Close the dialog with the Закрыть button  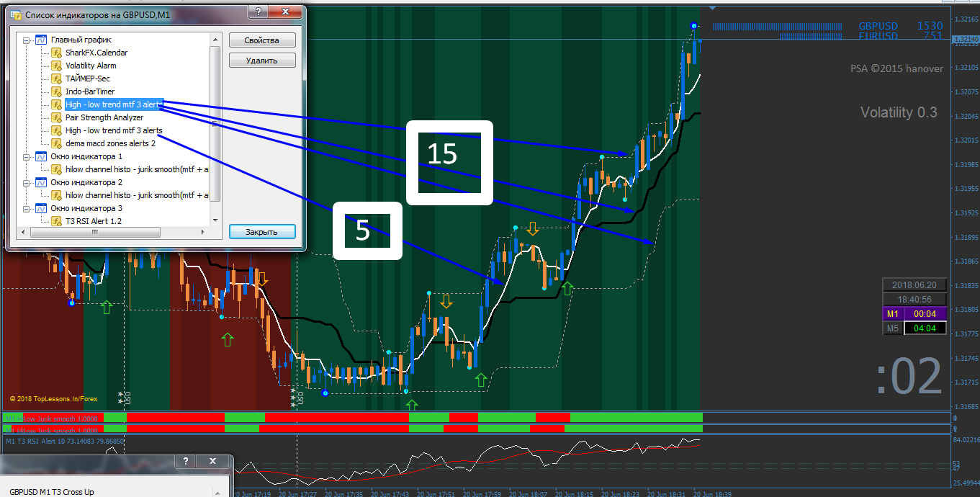262,232
